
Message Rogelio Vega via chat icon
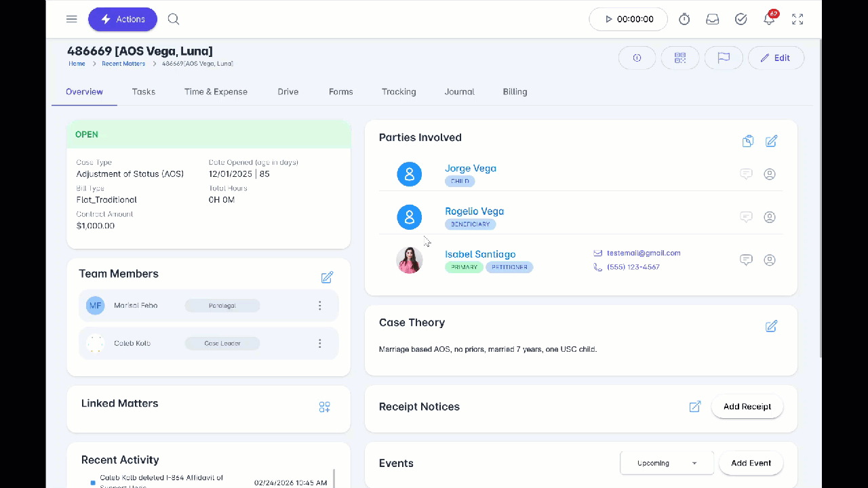746,217
